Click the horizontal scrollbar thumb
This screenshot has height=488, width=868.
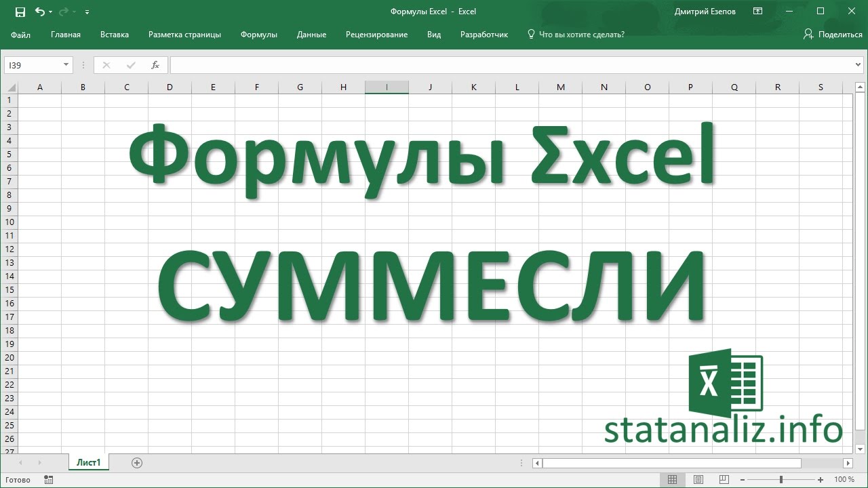(671, 463)
